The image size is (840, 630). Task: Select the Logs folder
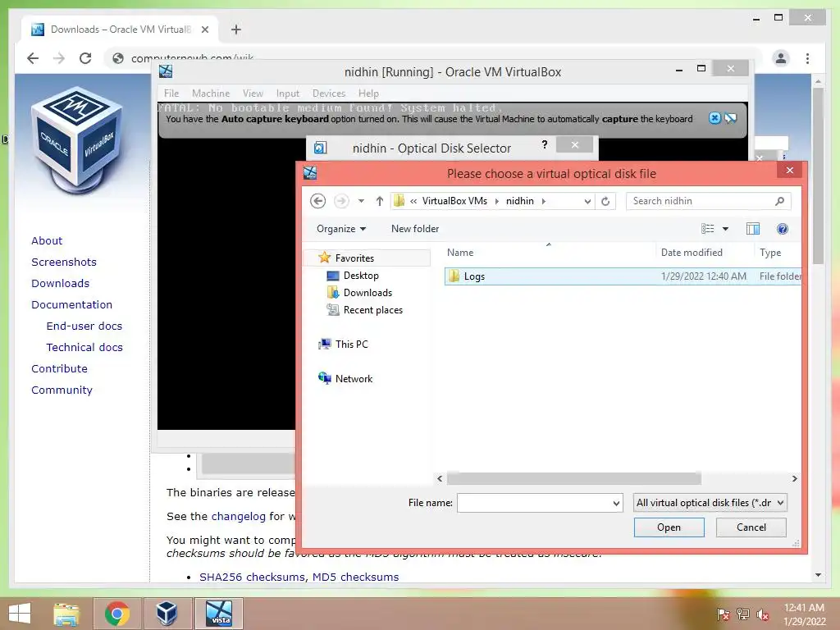(623, 276)
